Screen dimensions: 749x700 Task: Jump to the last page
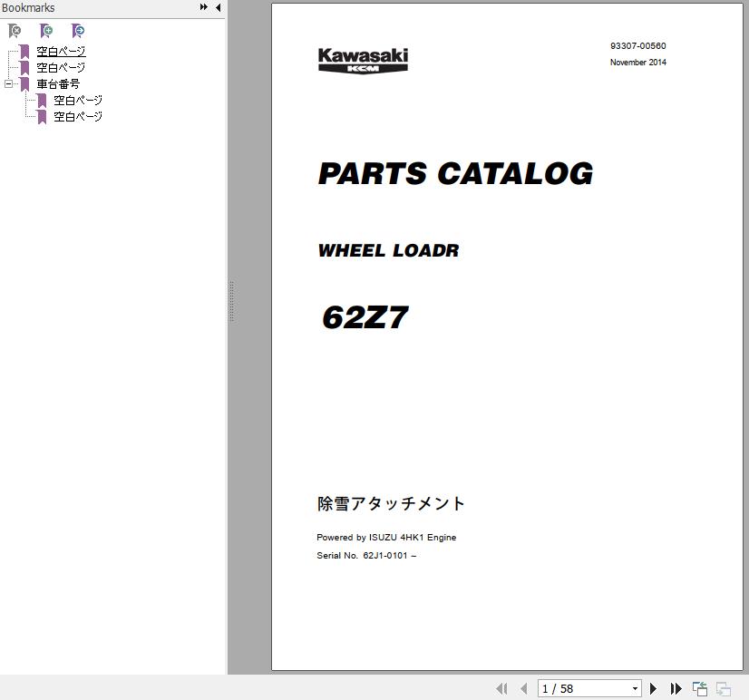(x=676, y=688)
